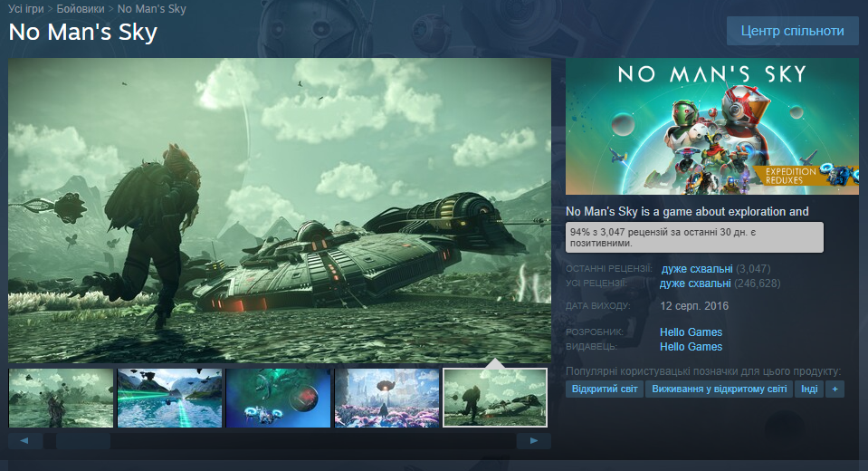
Task: Click the 'No Man's Sky' page title
Action: 83,32
